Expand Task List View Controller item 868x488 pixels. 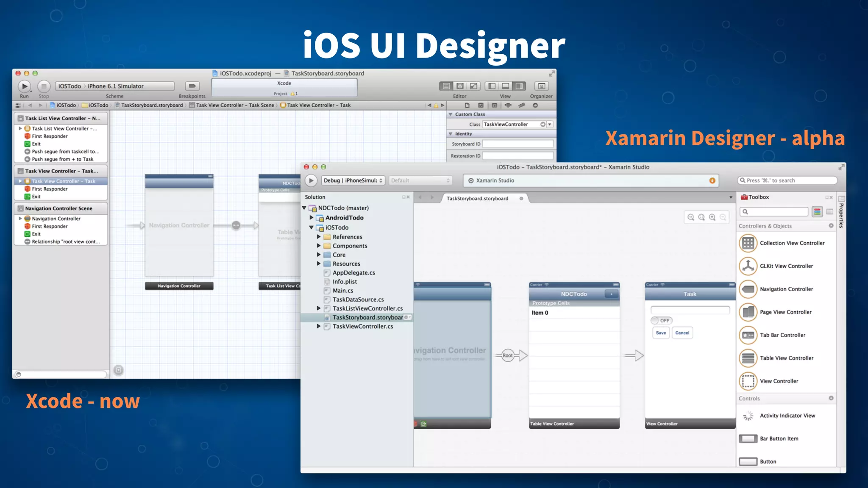(20, 128)
